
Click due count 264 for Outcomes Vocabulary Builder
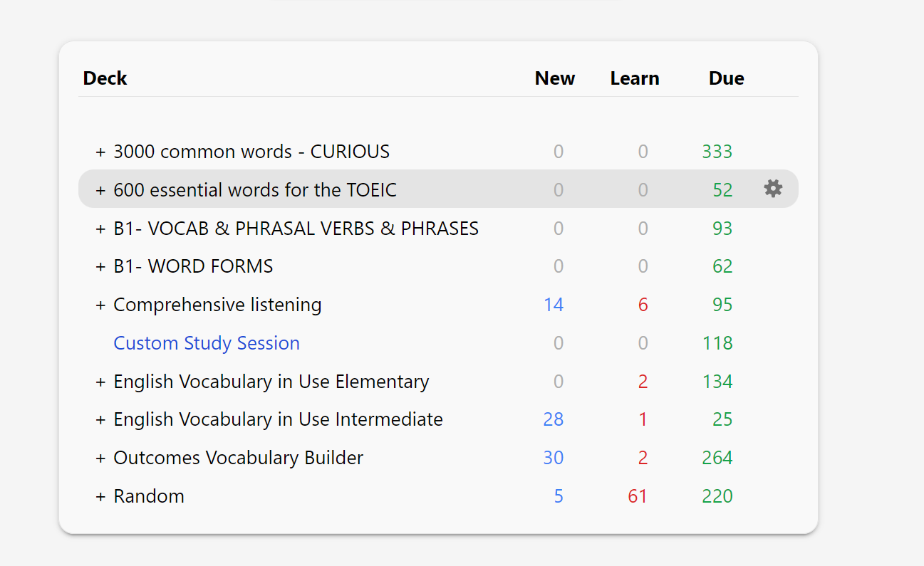click(717, 458)
